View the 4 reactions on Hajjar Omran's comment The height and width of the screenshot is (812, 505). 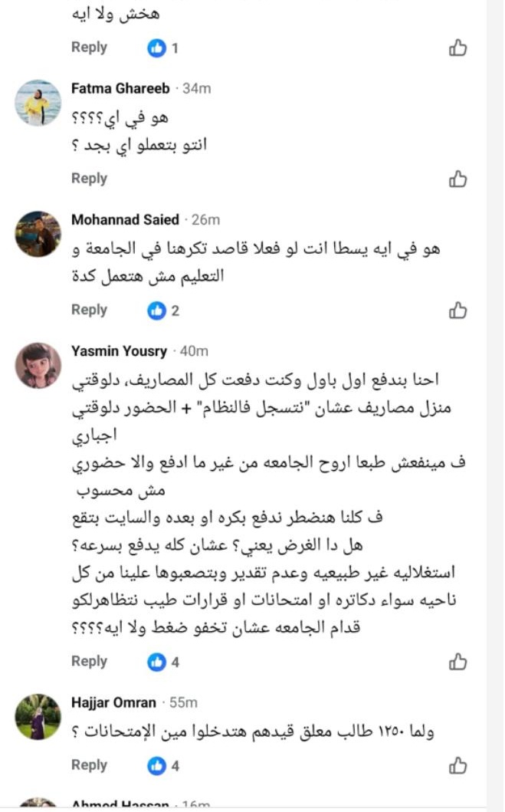coord(164,765)
